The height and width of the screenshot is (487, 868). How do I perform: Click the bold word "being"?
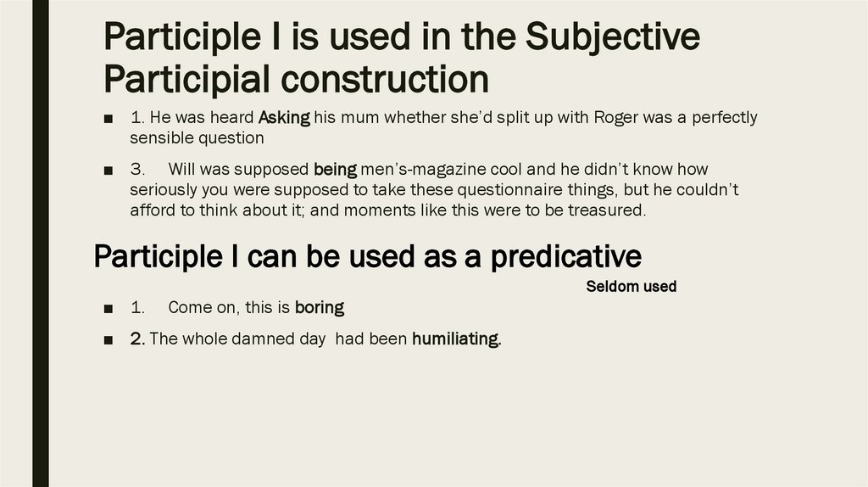pos(336,170)
